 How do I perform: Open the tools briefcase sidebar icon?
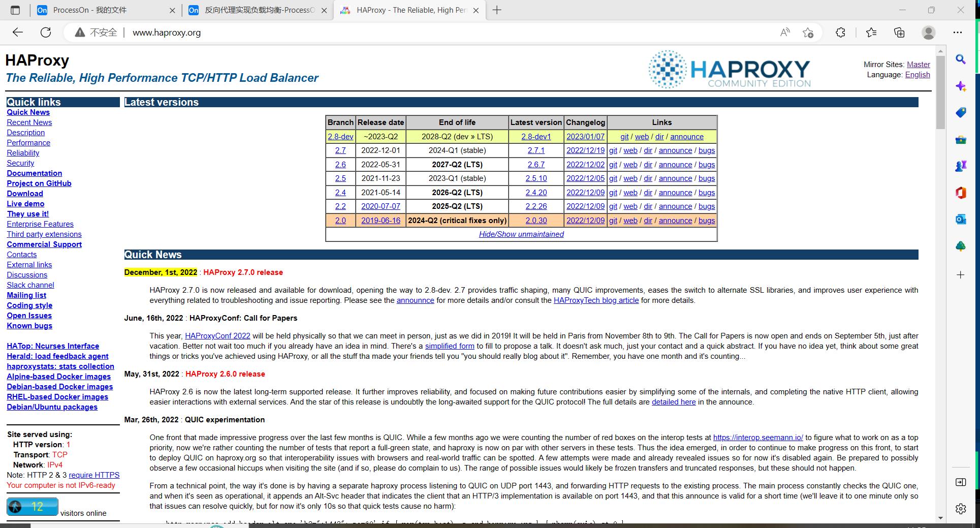[961, 140]
